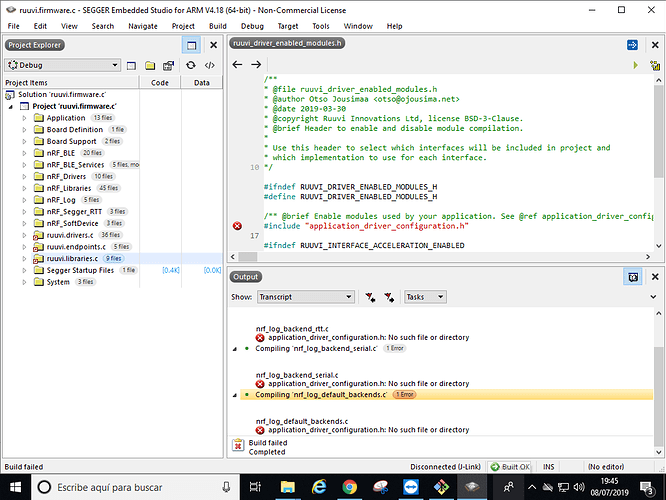Navigate forward with the right arrow in editor

tap(256, 64)
